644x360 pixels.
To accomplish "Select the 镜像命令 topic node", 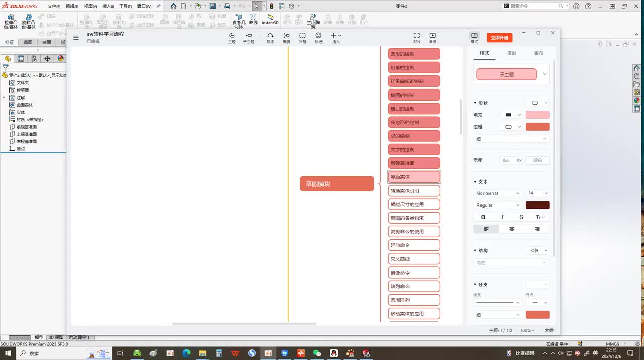I will click(414, 273).
